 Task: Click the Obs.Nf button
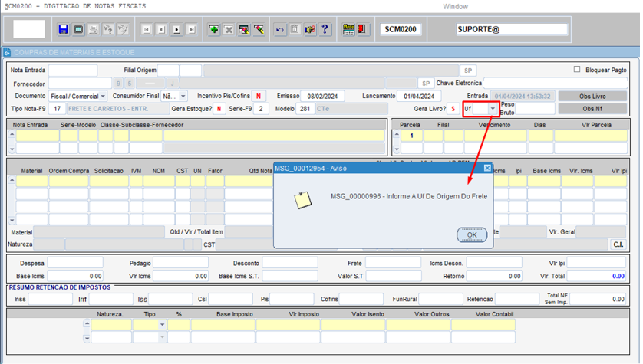pyautogui.click(x=592, y=109)
